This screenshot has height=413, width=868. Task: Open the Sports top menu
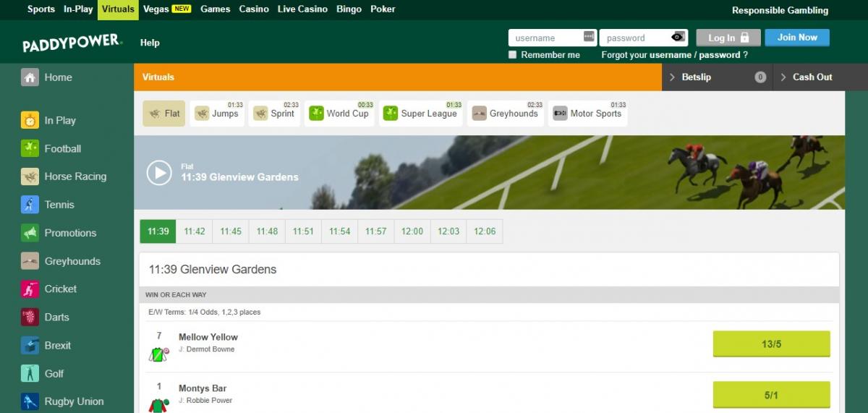click(41, 9)
